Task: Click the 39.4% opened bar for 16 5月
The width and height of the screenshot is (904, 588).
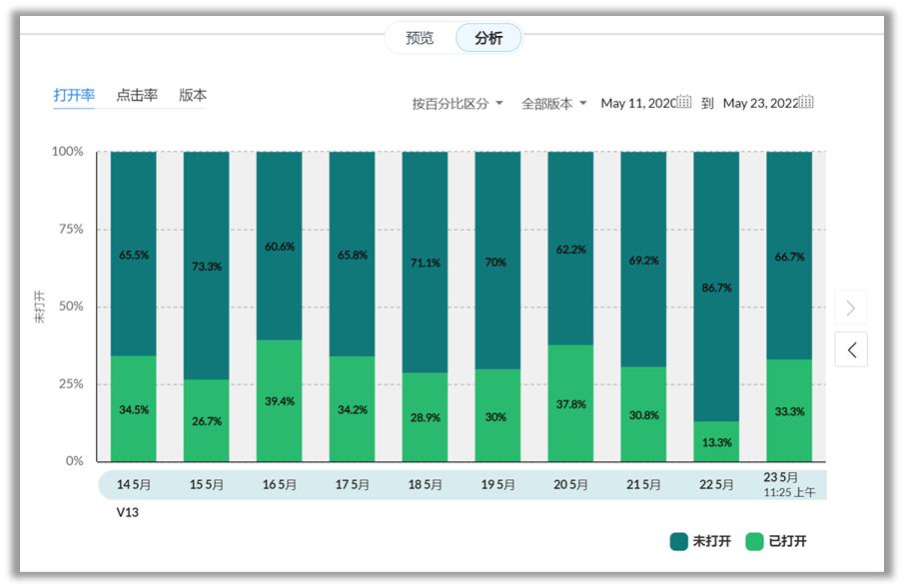Action: [279, 400]
